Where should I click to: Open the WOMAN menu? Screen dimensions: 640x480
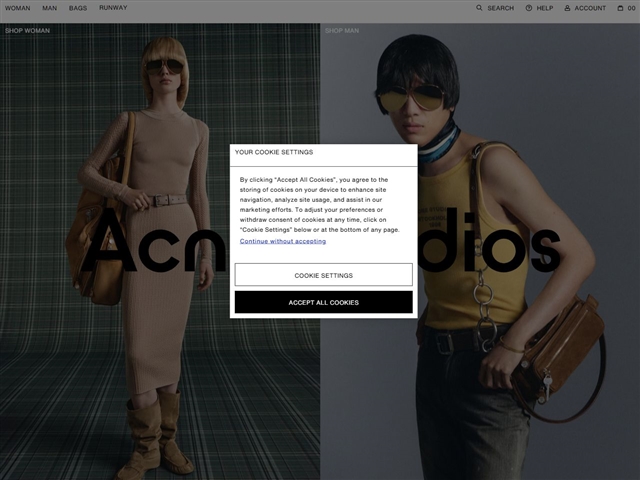[x=18, y=8]
